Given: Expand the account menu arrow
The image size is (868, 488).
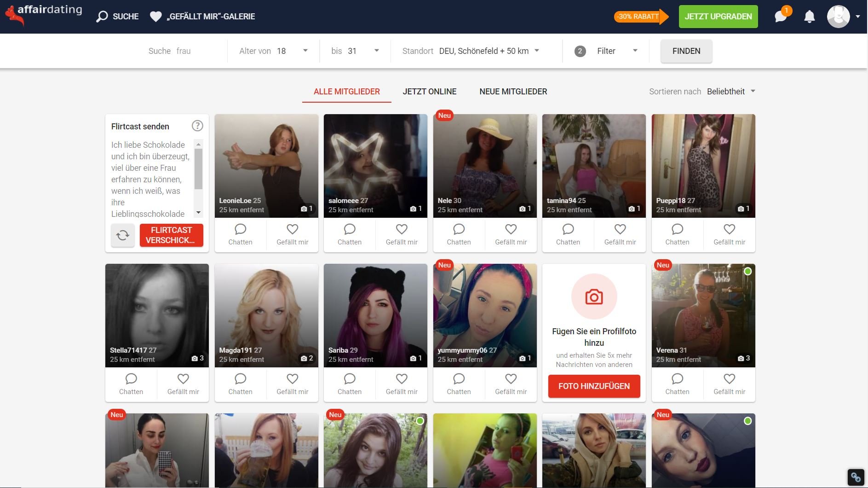Looking at the screenshot, I should (858, 17).
